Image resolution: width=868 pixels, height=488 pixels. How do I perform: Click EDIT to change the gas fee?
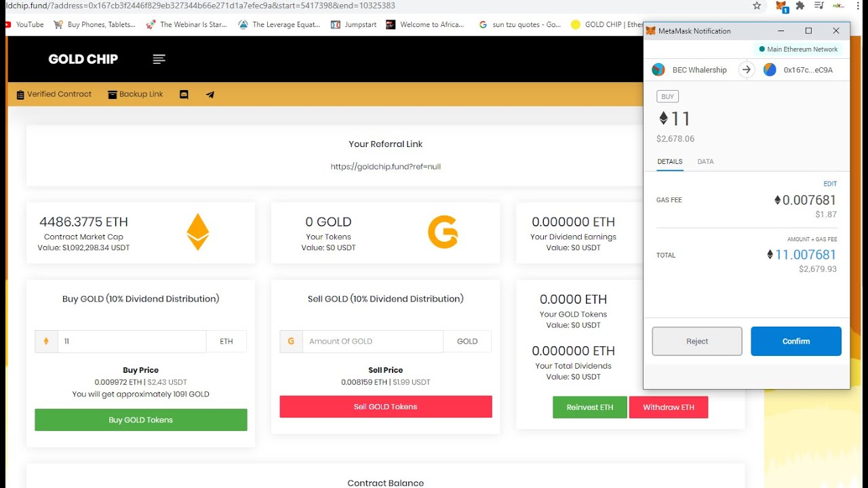click(830, 184)
